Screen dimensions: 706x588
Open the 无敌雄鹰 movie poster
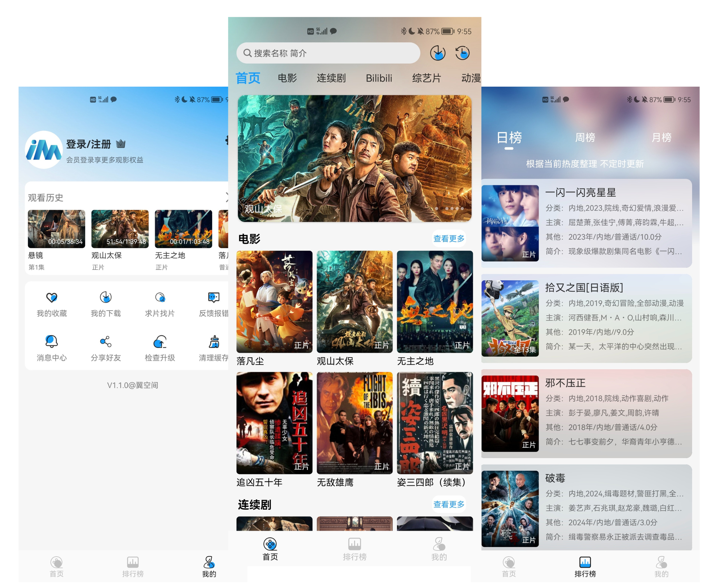(x=354, y=423)
